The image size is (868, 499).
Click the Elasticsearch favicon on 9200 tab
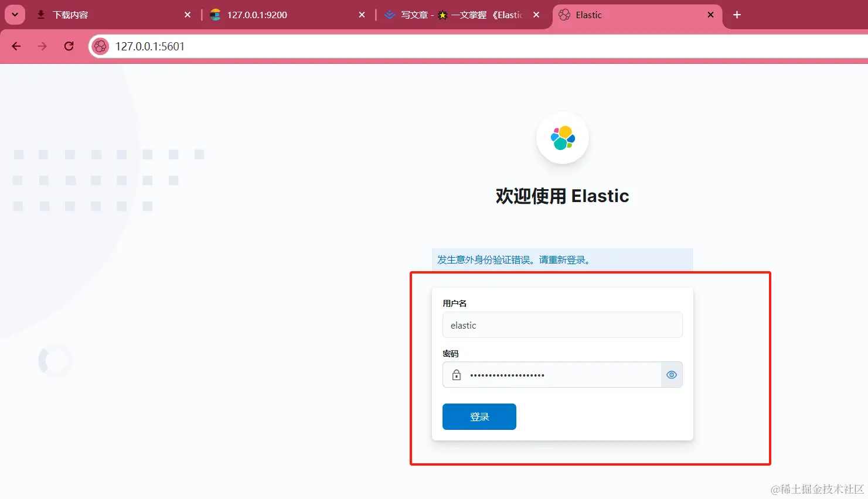point(216,15)
